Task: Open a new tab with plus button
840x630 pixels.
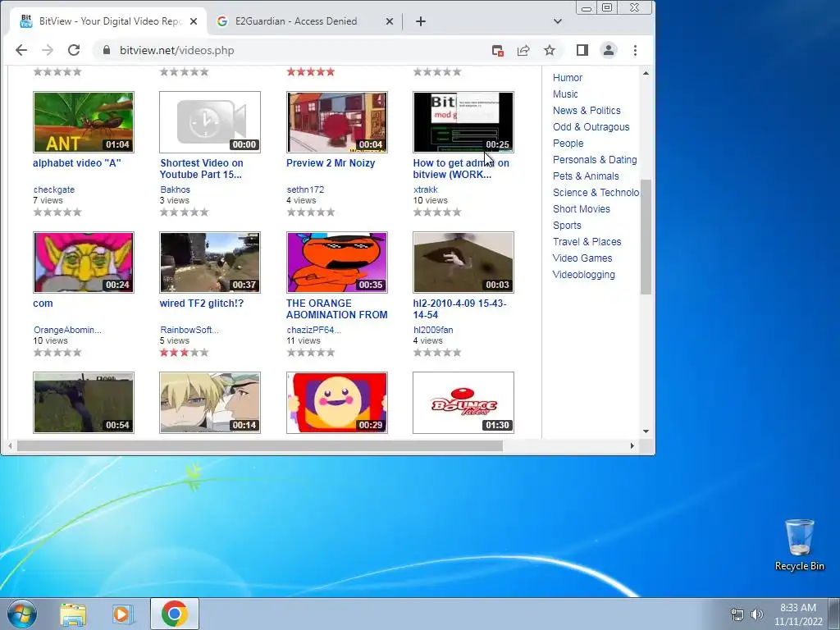Action: 421,21
